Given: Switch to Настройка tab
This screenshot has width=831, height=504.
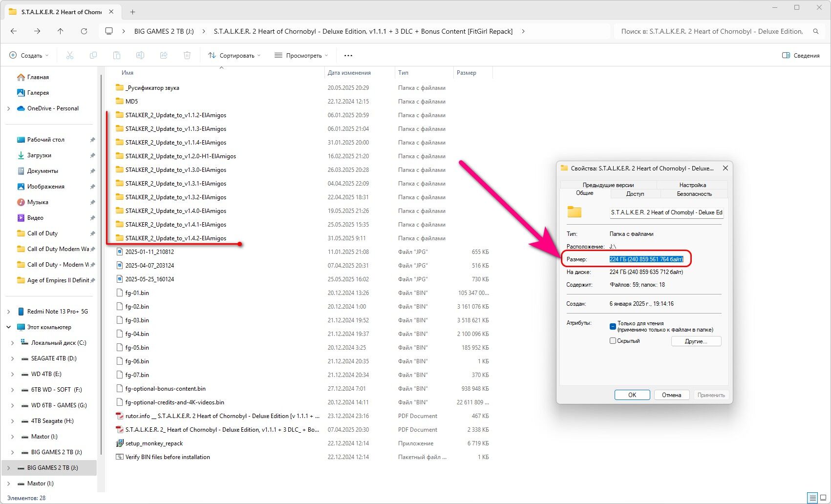Looking at the screenshot, I should 692,185.
